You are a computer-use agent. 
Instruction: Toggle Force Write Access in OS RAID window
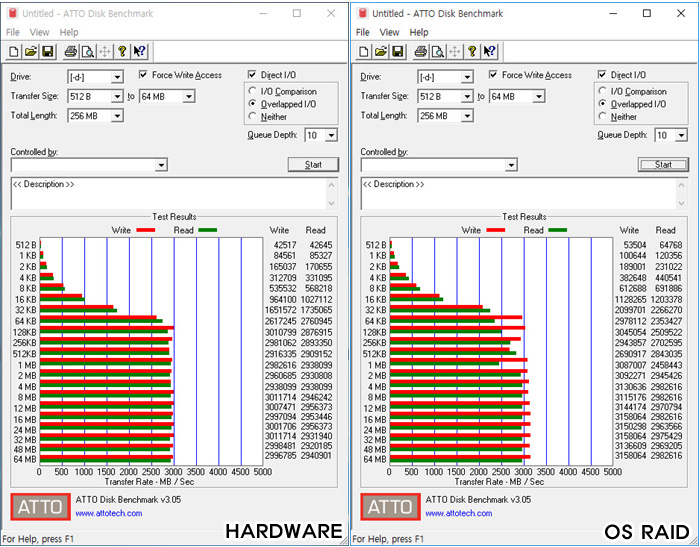pos(493,75)
